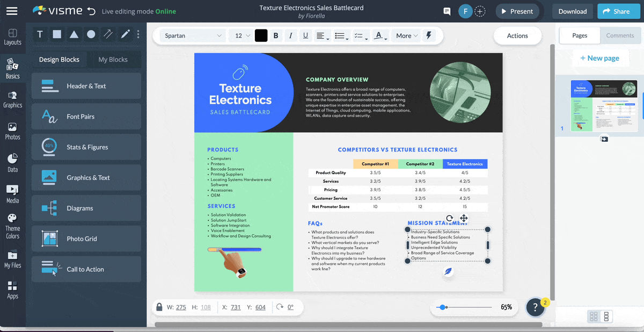Image resolution: width=644 pixels, height=332 pixels.
Task: Click the Download button
Action: pos(572,11)
